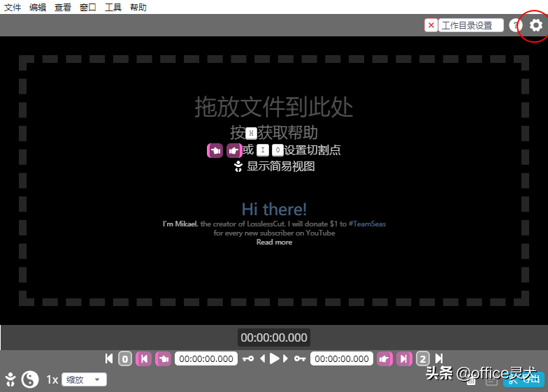Screen dimensions: 548x392
Task: Open the 窗口 menu
Action: [x=88, y=7]
